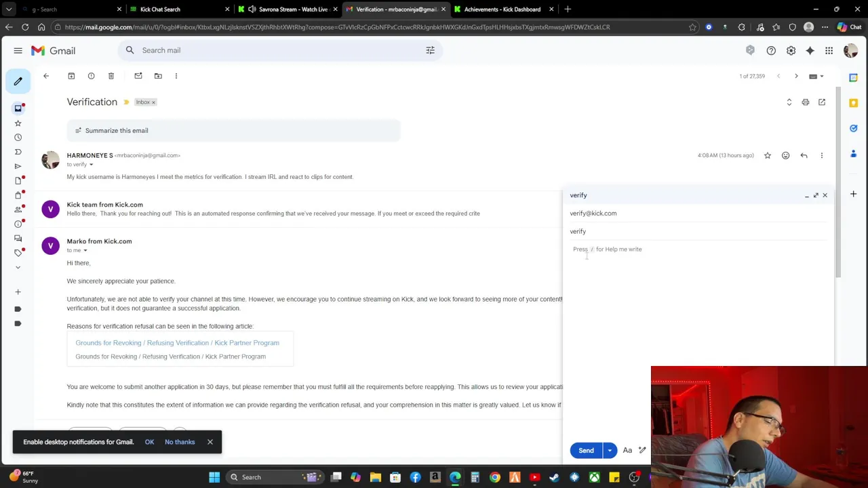Toggle the importance marker beside Verification
Screen dimensions: 868x488
pos(126,102)
